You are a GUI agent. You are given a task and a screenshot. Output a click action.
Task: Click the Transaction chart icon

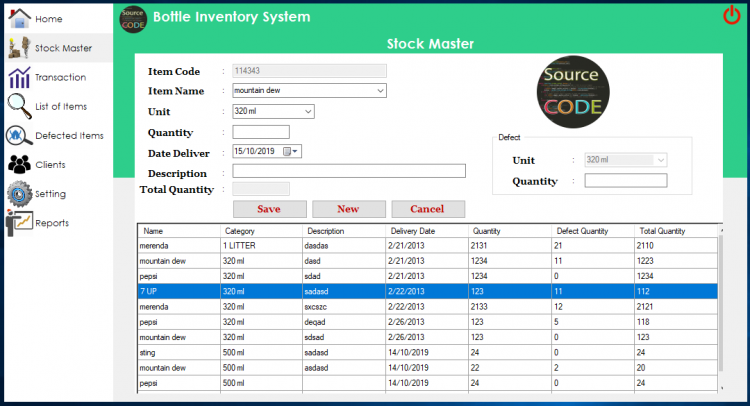(x=20, y=77)
